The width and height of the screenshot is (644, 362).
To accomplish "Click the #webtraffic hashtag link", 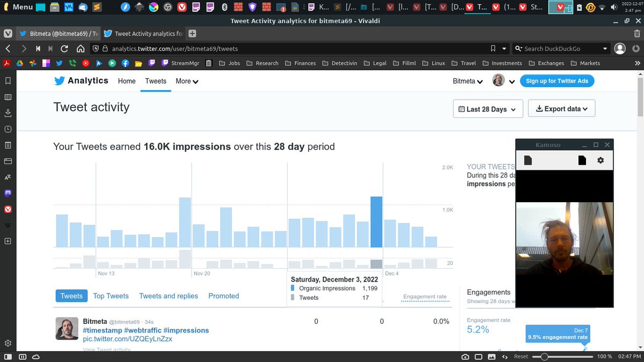I will coord(142,330).
